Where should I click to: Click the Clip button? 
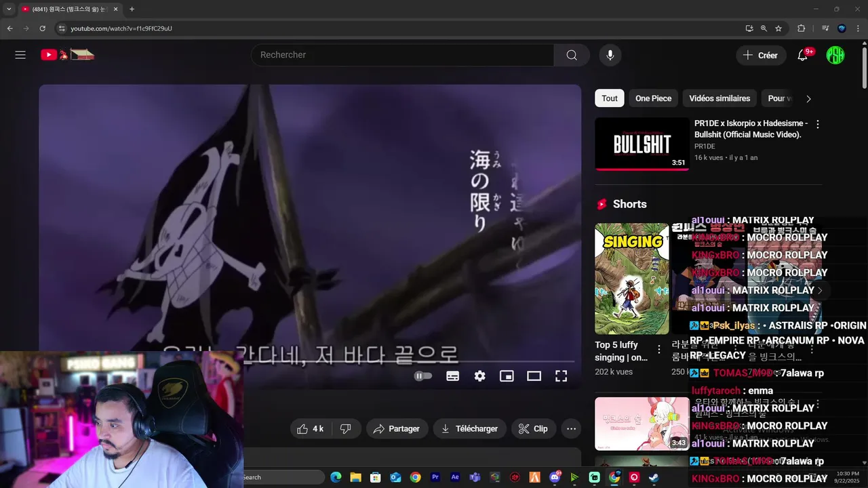pyautogui.click(x=533, y=428)
